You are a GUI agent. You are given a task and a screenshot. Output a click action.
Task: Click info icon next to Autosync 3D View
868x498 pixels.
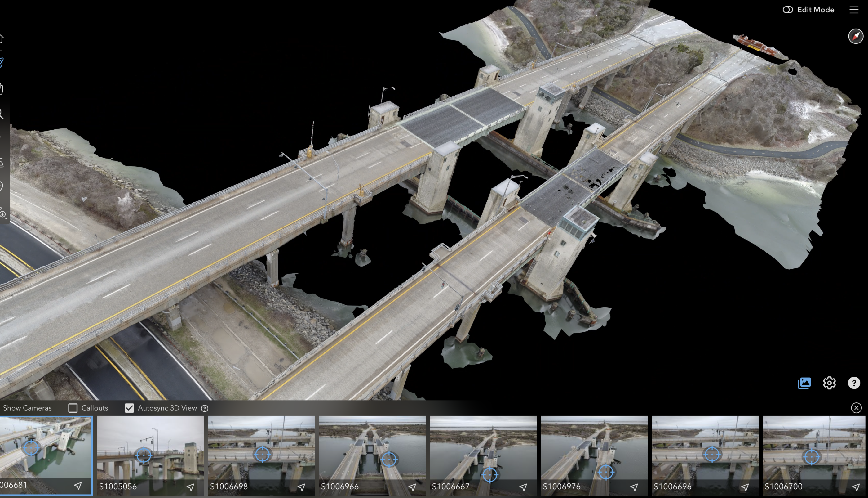tap(205, 408)
